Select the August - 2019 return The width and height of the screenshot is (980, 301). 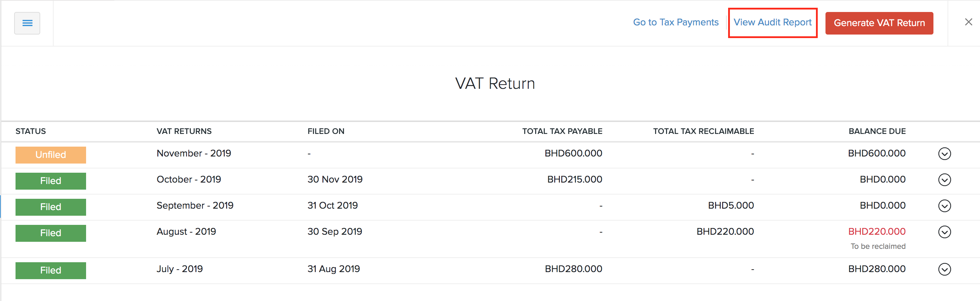[186, 232]
